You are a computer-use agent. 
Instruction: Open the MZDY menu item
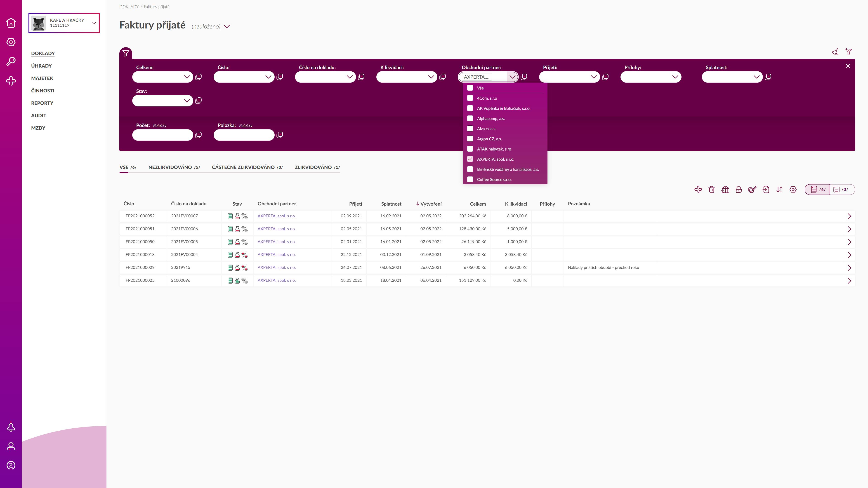[38, 128]
